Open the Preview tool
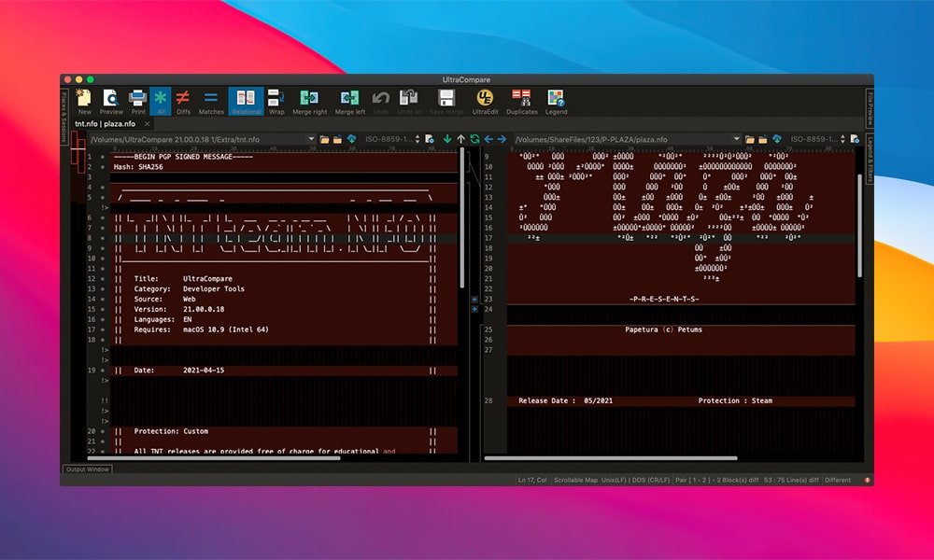Image resolution: width=934 pixels, height=560 pixels. coord(111,98)
